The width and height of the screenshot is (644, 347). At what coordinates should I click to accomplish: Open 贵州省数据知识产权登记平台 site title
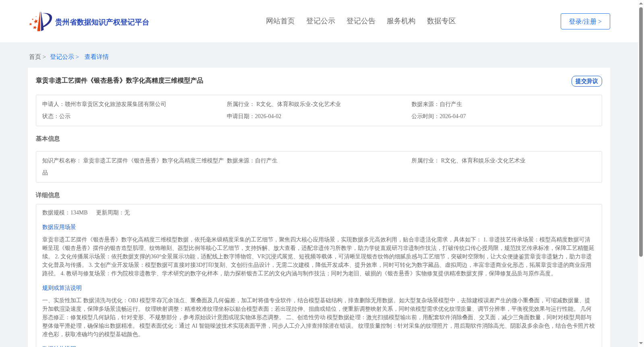(x=102, y=22)
